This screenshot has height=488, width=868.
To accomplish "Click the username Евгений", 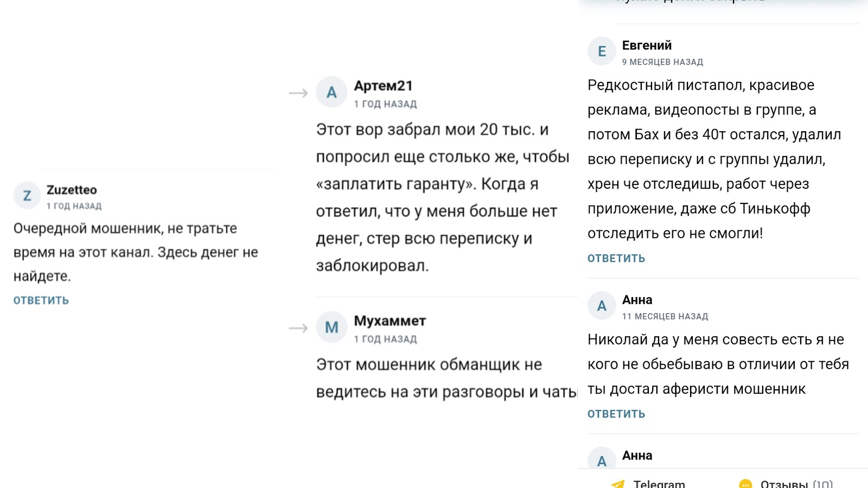I will 647,46.
